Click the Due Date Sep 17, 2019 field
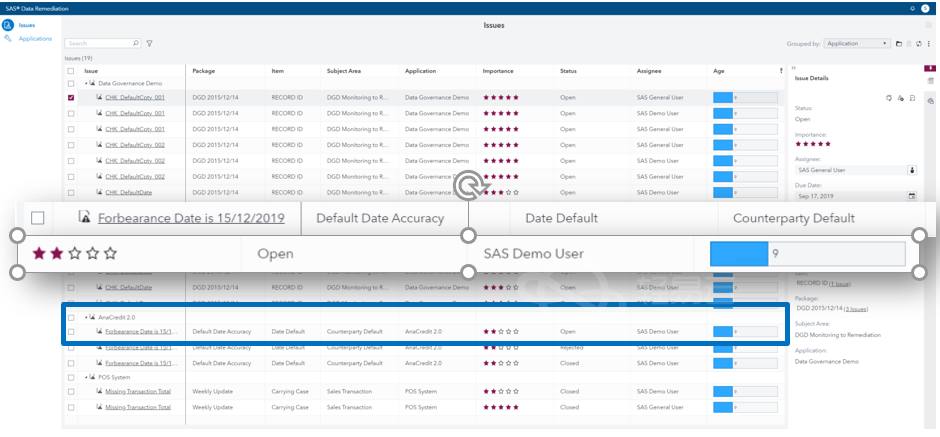 851,196
